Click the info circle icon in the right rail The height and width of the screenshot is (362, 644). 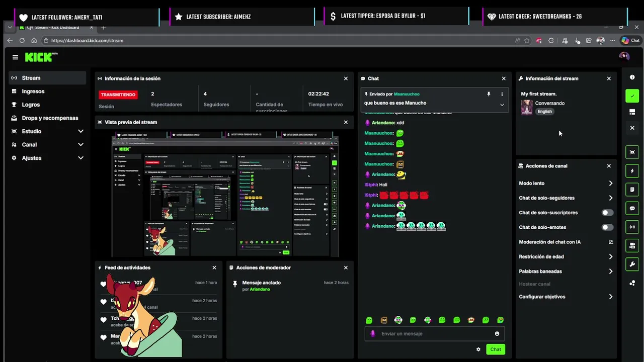632,77
